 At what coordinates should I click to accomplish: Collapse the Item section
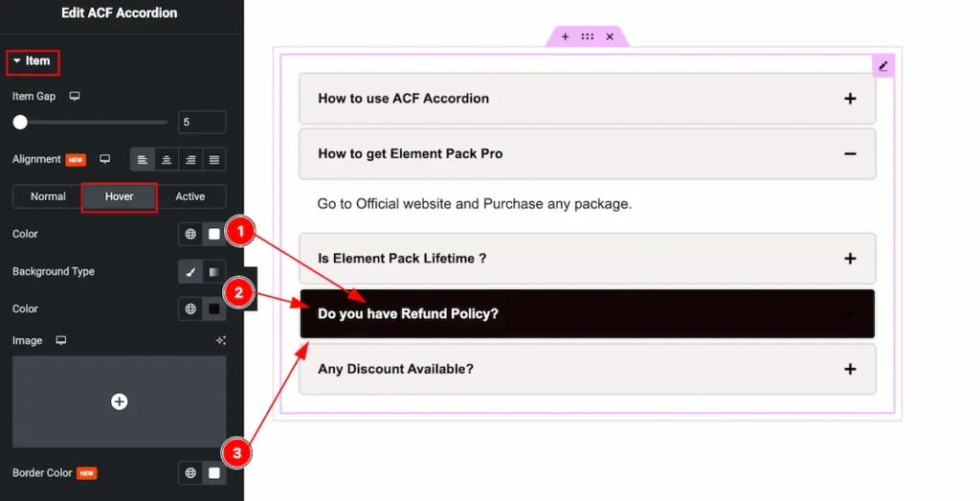(x=33, y=61)
